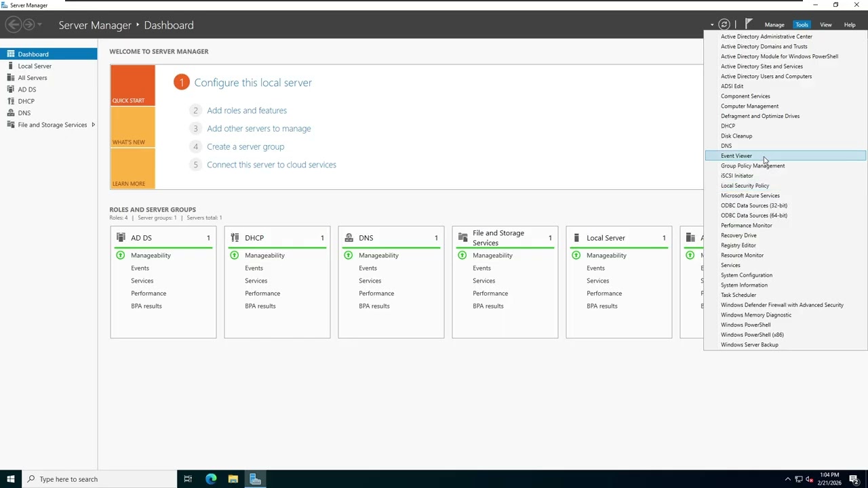Open Group Policy Management
This screenshot has width=868, height=488.
pyautogui.click(x=785, y=166)
